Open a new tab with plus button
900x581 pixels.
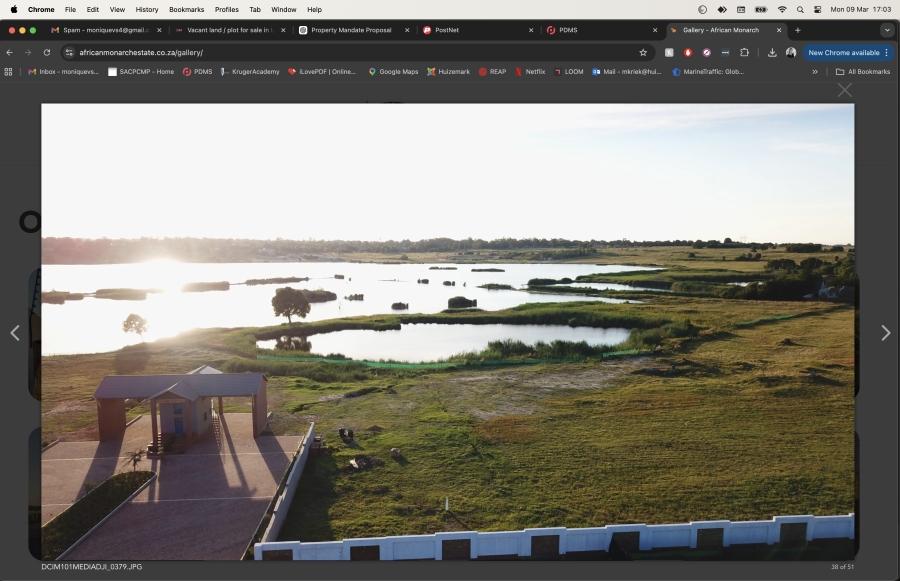[797, 30]
